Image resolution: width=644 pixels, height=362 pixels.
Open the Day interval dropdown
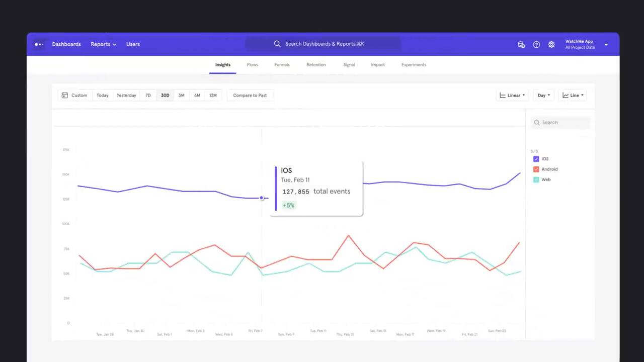[x=544, y=95]
